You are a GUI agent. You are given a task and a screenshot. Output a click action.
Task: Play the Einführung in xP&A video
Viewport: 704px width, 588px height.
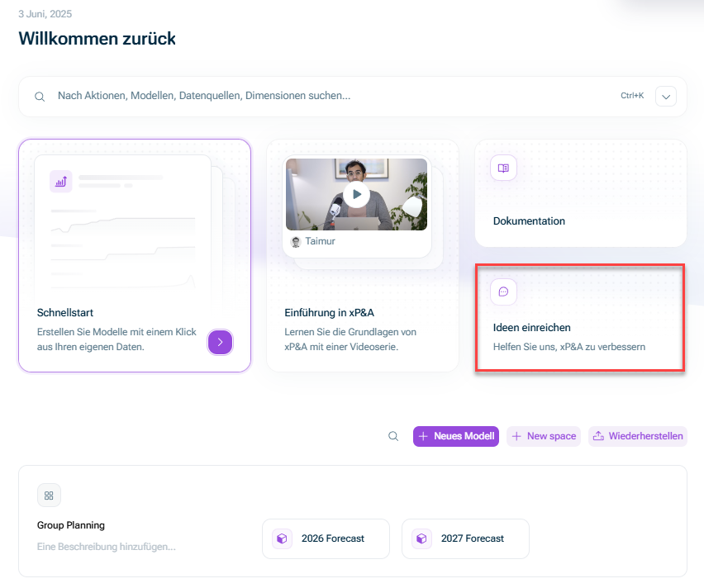(356, 194)
